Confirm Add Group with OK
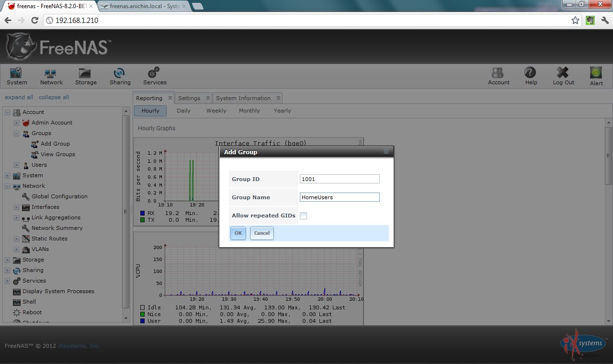Image resolution: width=613 pixels, height=364 pixels. tap(238, 233)
